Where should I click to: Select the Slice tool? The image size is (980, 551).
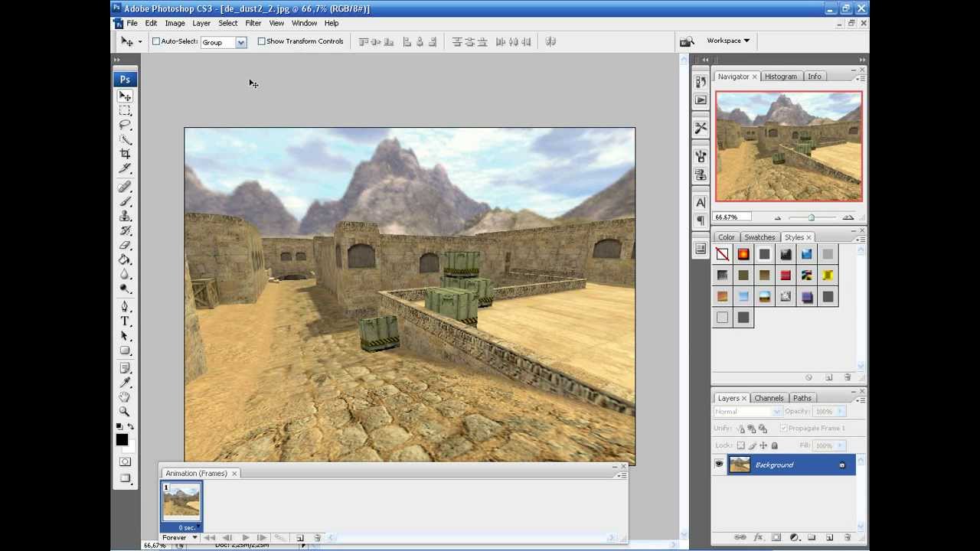125,169
